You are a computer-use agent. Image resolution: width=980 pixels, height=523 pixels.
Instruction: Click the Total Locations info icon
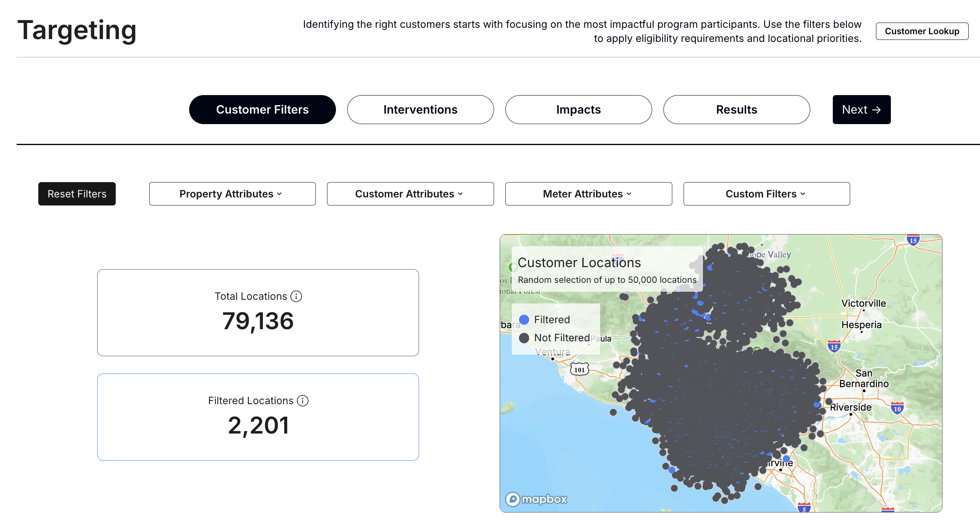tap(296, 297)
